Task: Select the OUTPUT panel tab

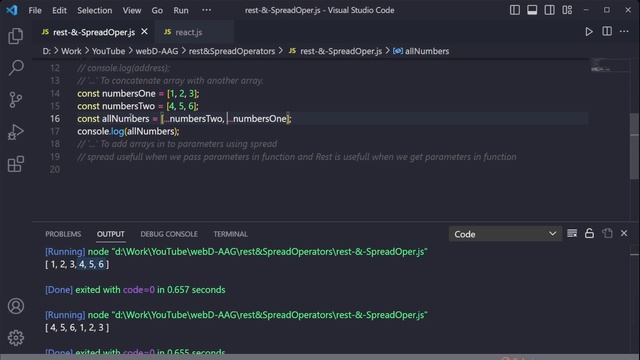Action: (x=111, y=234)
